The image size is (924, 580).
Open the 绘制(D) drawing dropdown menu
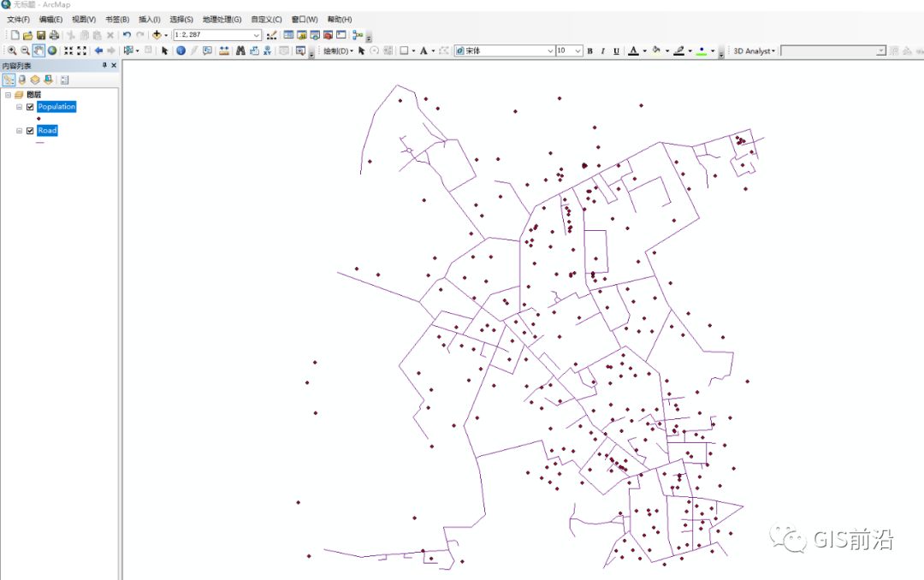point(338,50)
